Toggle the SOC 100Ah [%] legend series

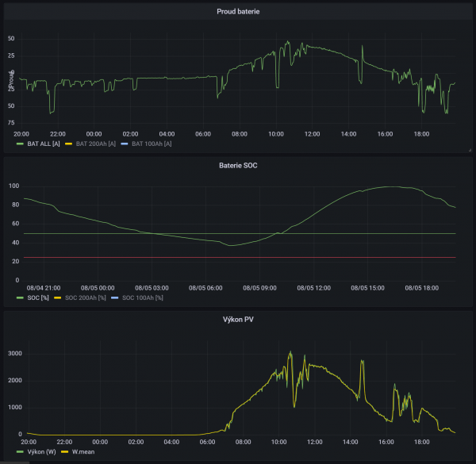(x=142, y=297)
